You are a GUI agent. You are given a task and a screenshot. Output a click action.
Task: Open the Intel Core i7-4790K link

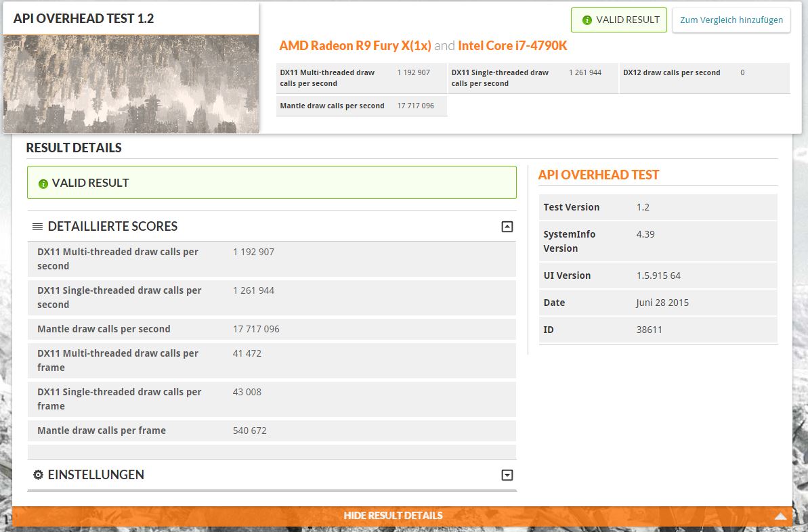pyautogui.click(x=512, y=46)
